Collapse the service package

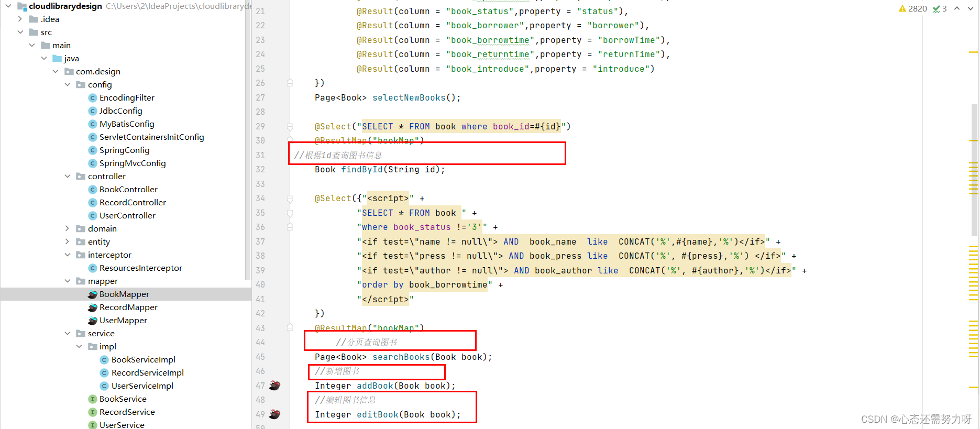[x=67, y=333]
